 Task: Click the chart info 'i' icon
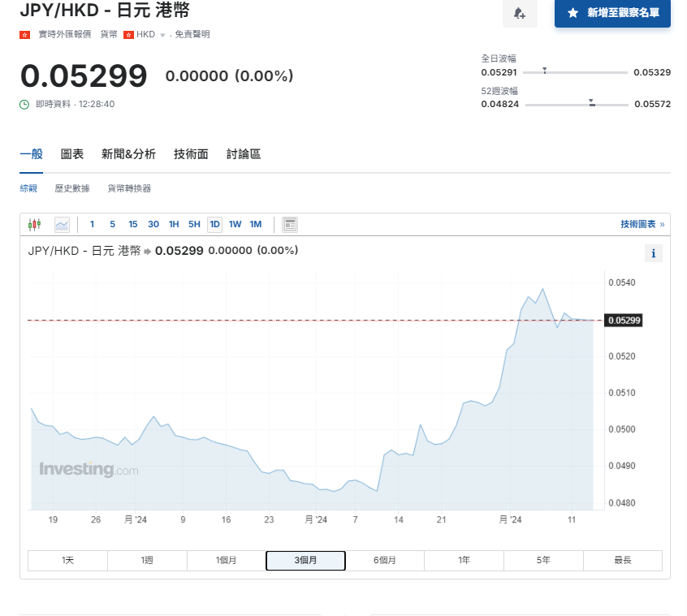pos(654,254)
